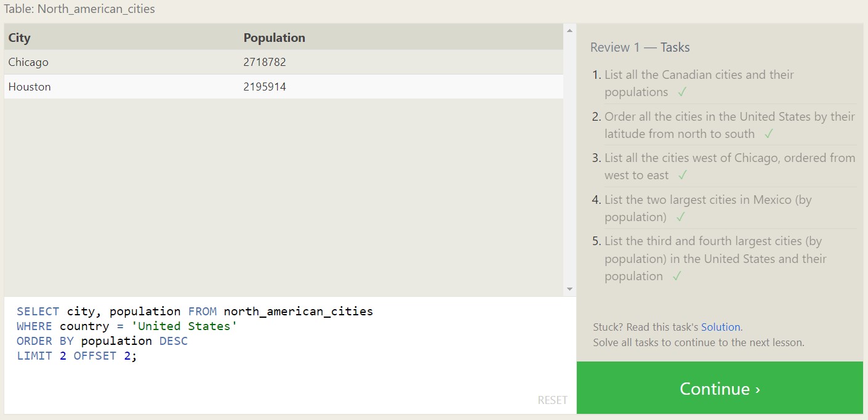This screenshot has width=868, height=420.
Task: Click the 'Table: North_american_cities' title
Action: click(79, 9)
